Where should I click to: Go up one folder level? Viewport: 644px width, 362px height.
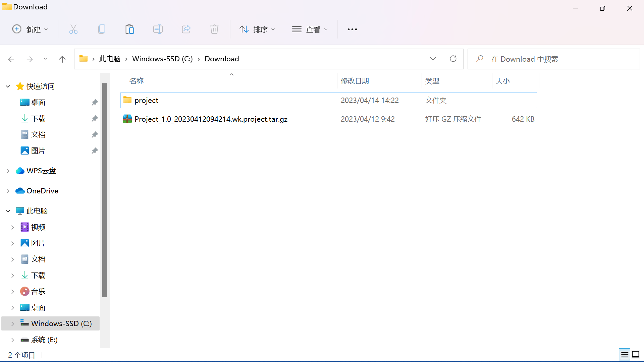pyautogui.click(x=62, y=59)
